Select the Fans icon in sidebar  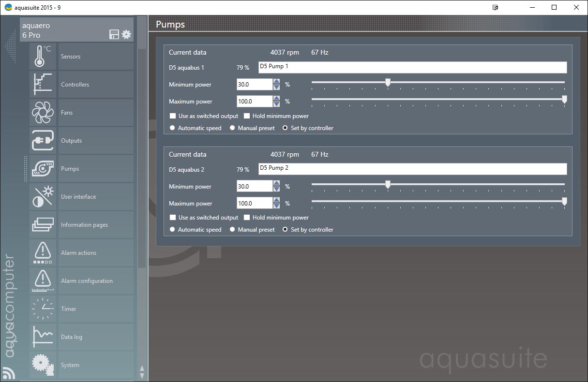[x=43, y=113]
